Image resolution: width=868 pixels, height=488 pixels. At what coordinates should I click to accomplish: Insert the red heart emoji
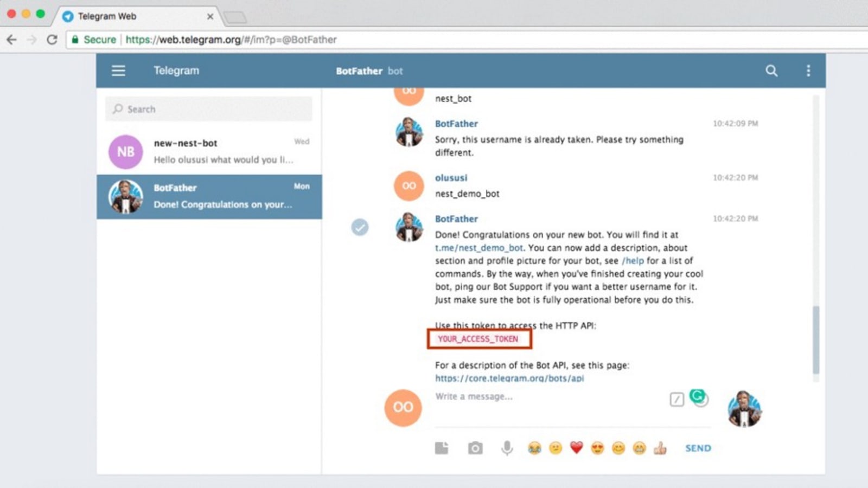pos(576,448)
